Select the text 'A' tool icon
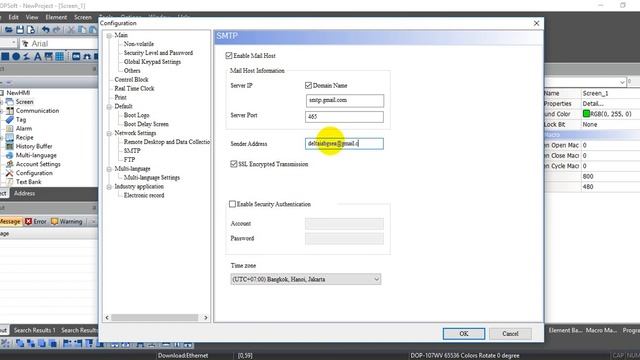 (38, 56)
